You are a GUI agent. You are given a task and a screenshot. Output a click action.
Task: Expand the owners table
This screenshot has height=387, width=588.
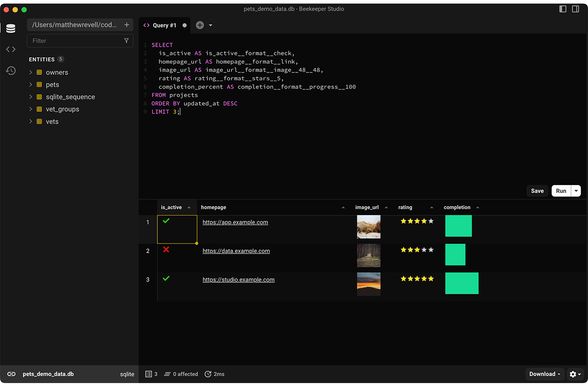pyautogui.click(x=31, y=72)
